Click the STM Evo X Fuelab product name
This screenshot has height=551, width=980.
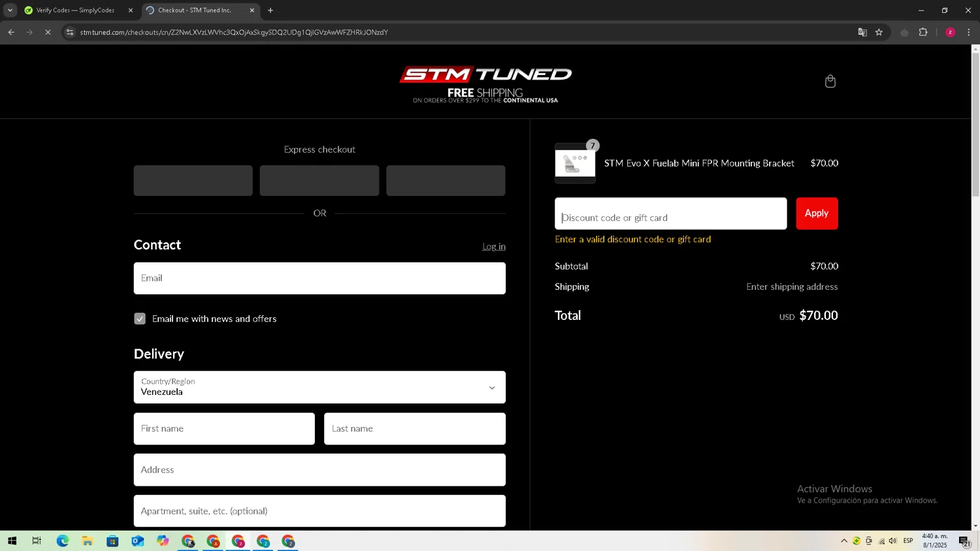[x=699, y=163]
